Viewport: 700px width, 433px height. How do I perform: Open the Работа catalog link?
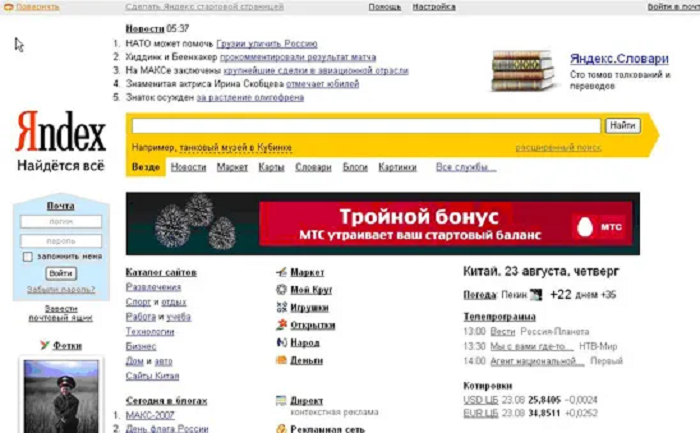(141, 316)
